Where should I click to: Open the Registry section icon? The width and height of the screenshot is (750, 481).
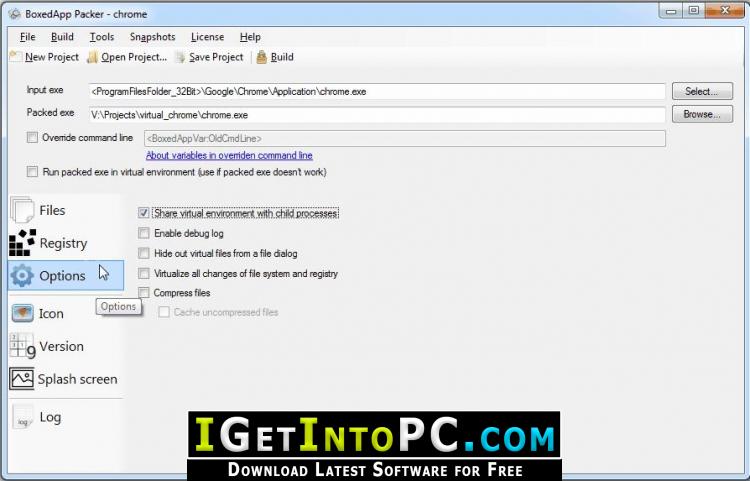coord(22,243)
